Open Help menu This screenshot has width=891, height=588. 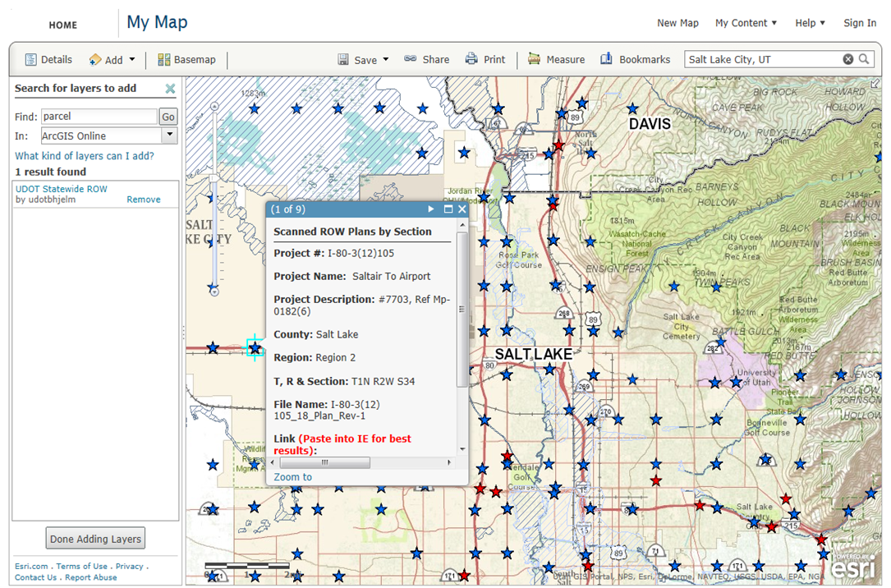[810, 23]
